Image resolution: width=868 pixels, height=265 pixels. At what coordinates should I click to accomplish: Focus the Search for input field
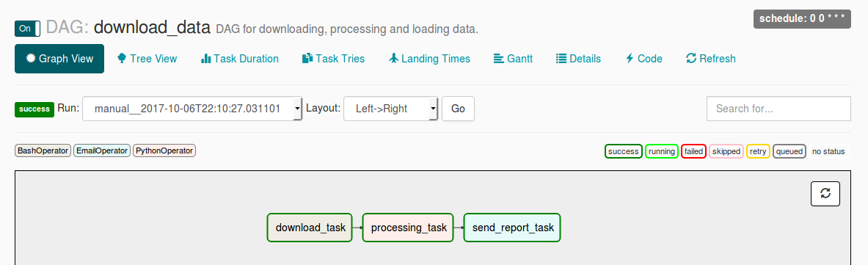click(778, 109)
